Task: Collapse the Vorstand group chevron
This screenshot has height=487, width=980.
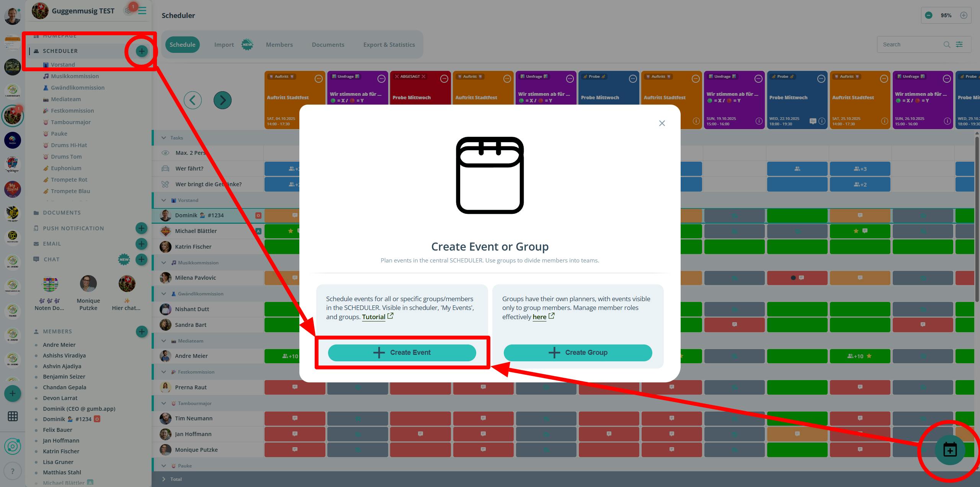Action: click(x=164, y=200)
